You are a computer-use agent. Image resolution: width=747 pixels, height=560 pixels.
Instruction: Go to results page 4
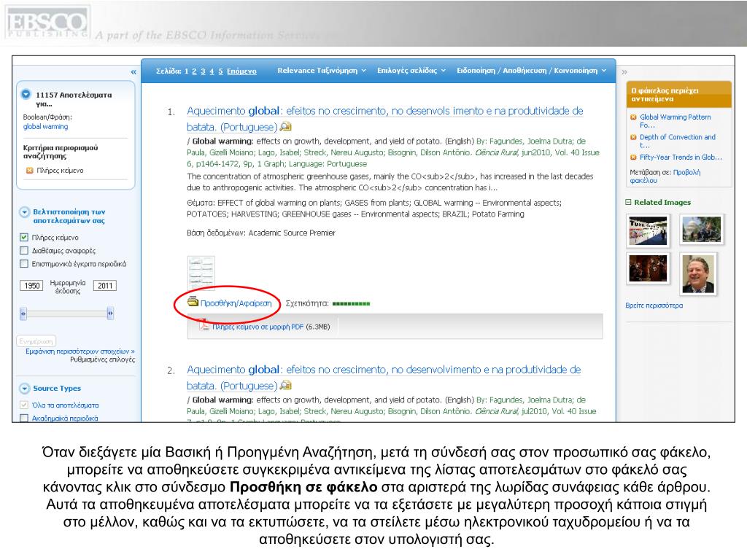click(212, 71)
